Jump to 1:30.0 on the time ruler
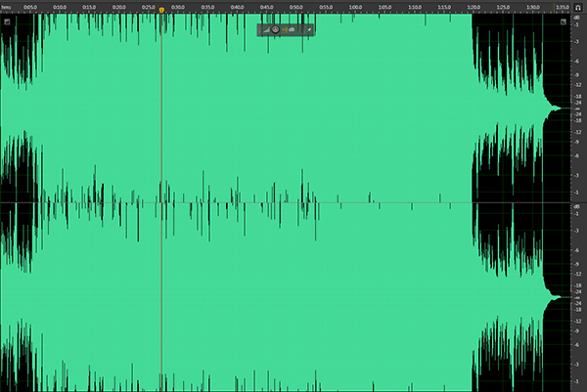Screen dimensions: 587x392 coord(531,9)
